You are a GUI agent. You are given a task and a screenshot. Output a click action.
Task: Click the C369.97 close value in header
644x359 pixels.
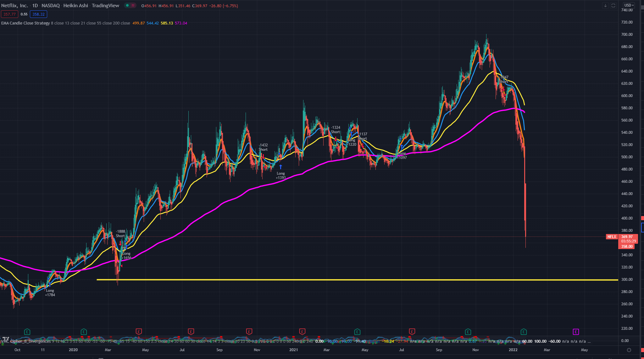200,6
